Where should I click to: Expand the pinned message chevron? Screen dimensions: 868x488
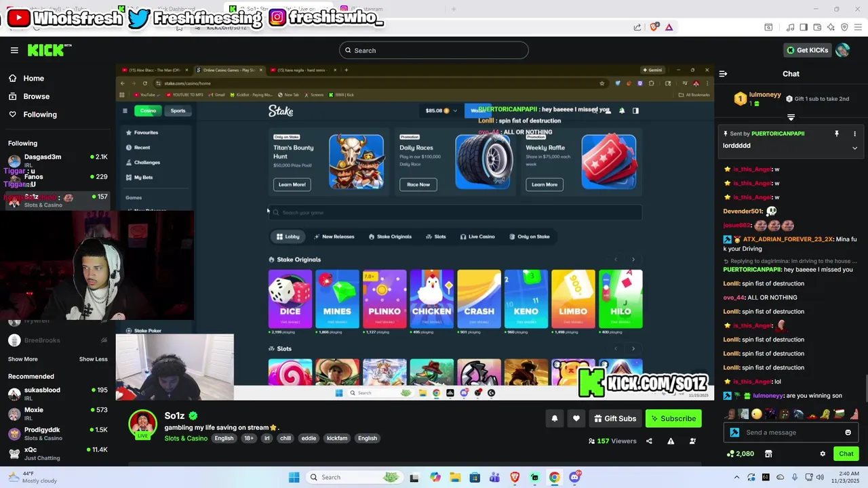[x=854, y=148]
